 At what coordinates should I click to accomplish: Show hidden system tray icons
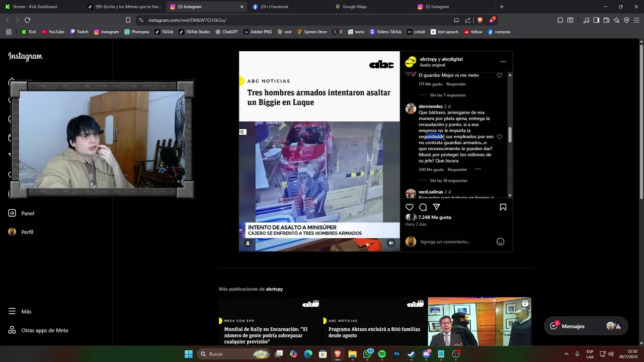[x=566, y=354]
